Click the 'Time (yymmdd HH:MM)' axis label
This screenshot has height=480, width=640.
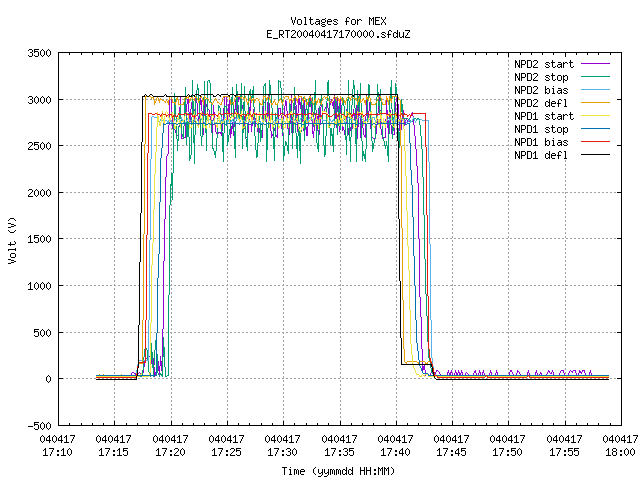coord(338,471)
